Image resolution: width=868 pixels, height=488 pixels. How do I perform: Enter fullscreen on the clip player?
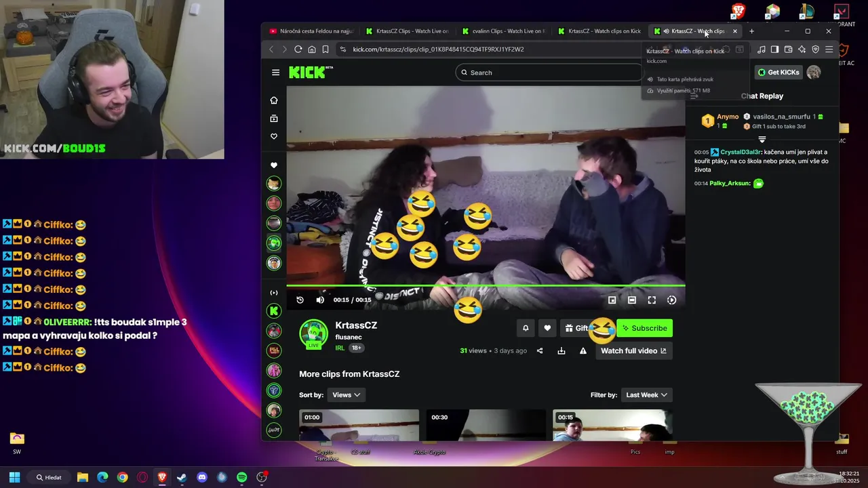(x=652, y=300)
